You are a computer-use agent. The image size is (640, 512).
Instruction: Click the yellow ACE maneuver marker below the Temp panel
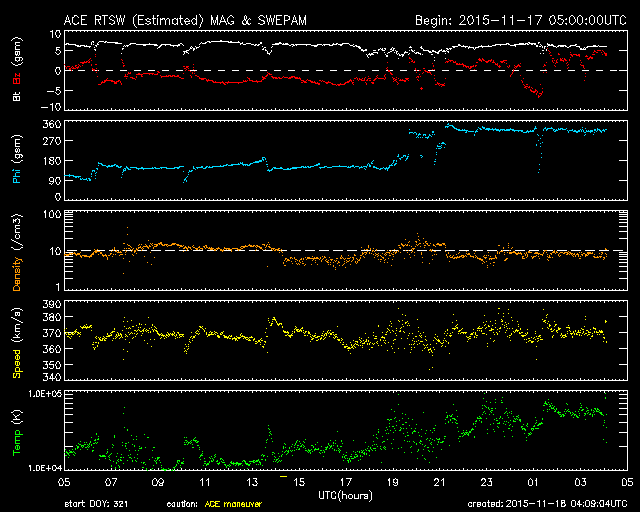point(283,476)
